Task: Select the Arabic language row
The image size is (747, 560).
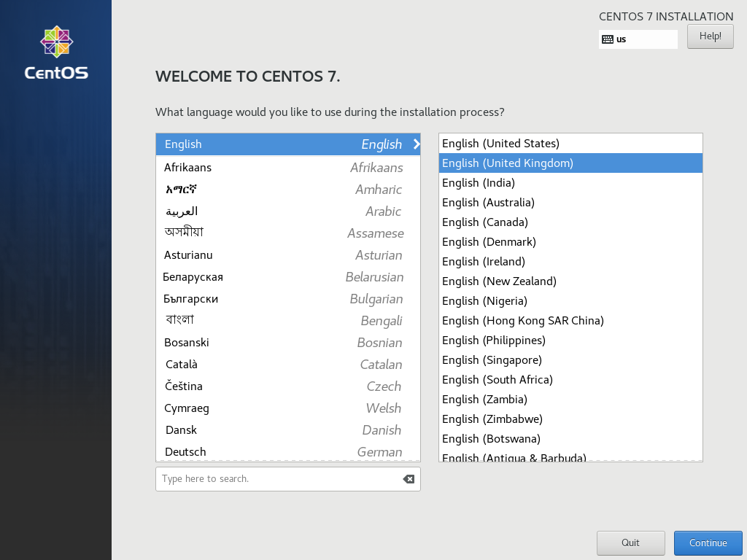Action: pos(287,211)
